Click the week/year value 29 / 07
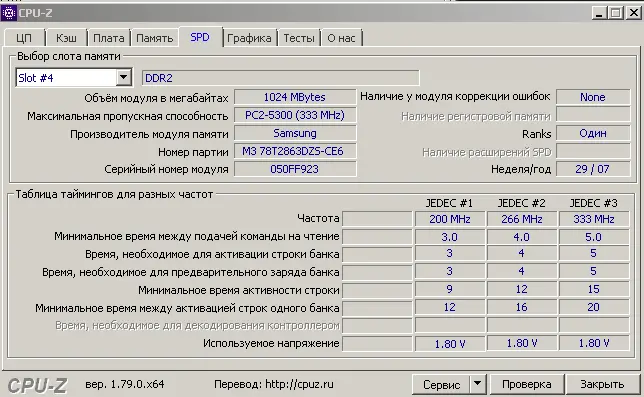The image size is (644, 397). (593, 169)
